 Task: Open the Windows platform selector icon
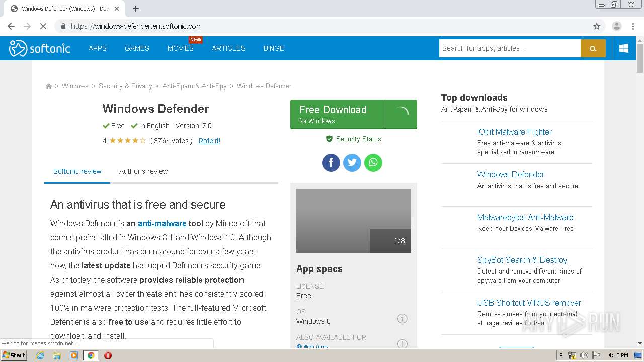(x=624, y=48)
